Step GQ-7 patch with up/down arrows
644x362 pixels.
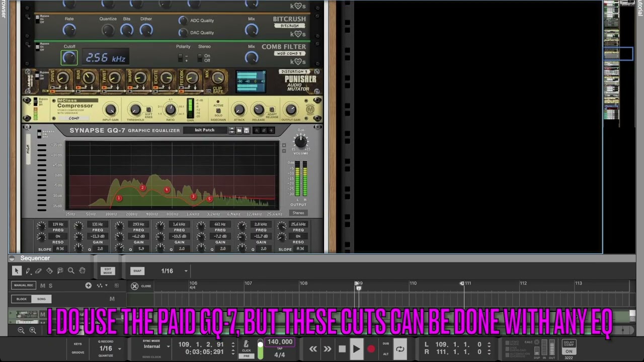[232, 130]
